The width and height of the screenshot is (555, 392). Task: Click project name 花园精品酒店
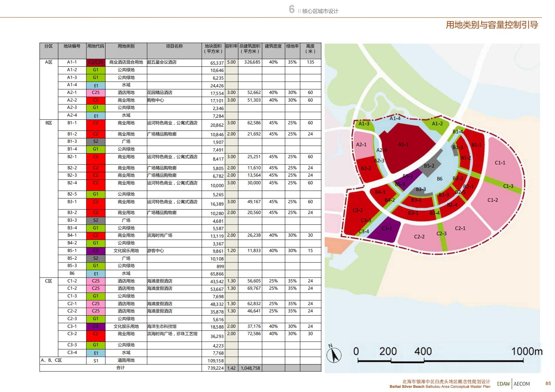pos(160,93)
